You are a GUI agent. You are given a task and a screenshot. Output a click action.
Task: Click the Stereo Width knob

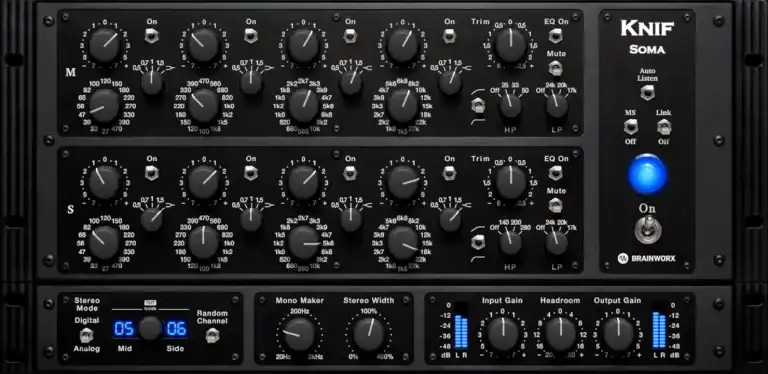[368, 334]
